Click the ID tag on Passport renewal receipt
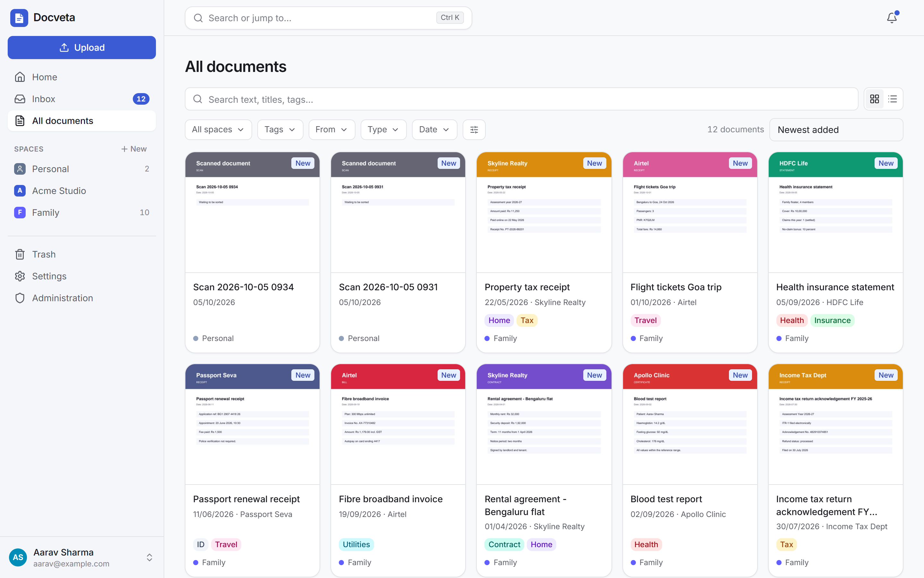 click(201, 544)
